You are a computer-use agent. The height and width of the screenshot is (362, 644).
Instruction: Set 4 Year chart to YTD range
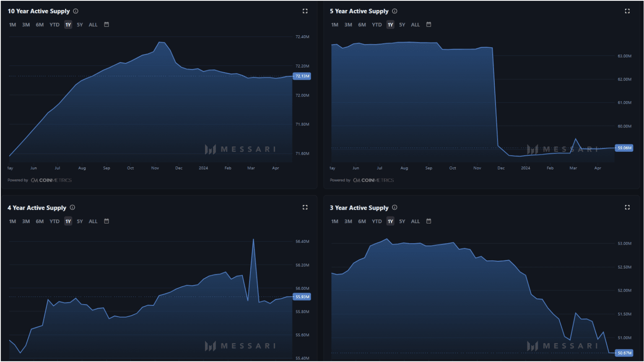pyautogui.click(x=55, y=221)
